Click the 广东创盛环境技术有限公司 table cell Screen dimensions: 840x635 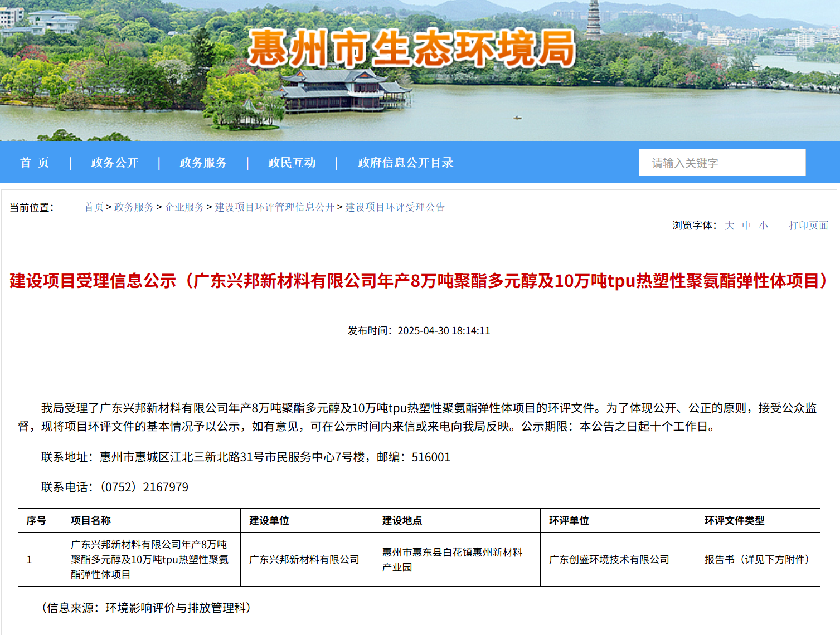(609, 559)
